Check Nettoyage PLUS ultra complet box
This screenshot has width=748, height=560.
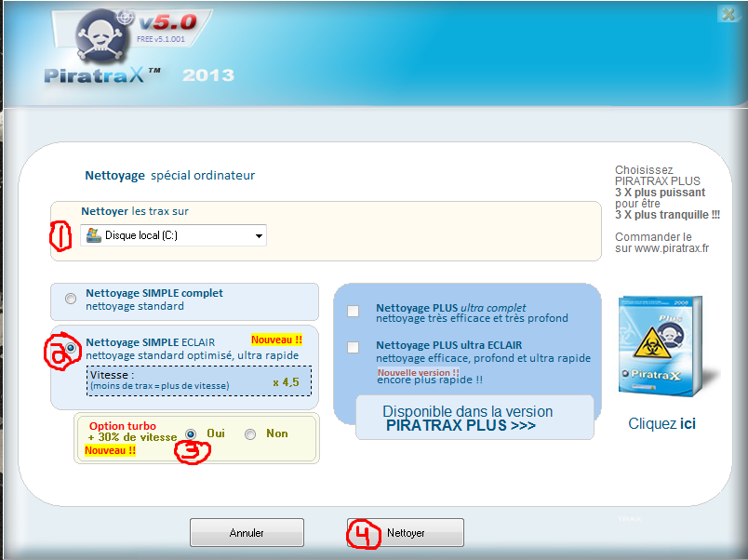click(x=353, y=311)
